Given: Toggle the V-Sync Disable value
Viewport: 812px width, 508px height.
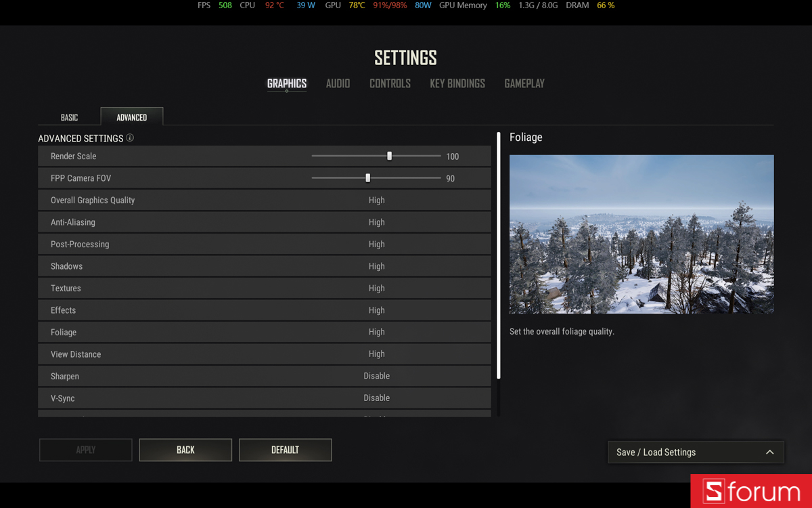Looking at the screenshot, I should coord(377,398).
